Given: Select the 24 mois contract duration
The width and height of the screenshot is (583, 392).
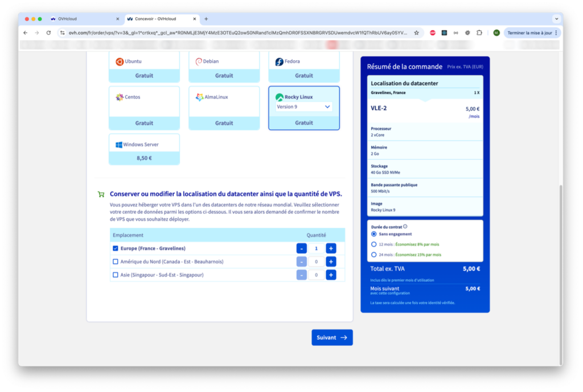Looking at the screenshot, I should pos(373,255).
